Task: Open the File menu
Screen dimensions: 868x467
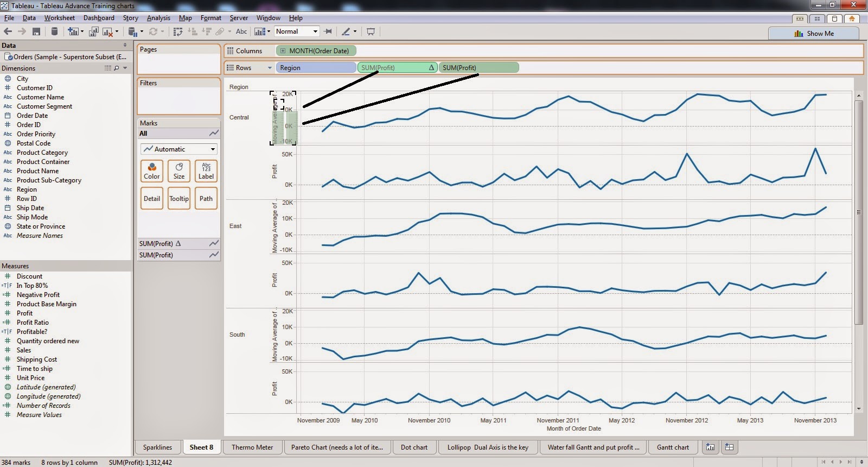Action: 9,18
